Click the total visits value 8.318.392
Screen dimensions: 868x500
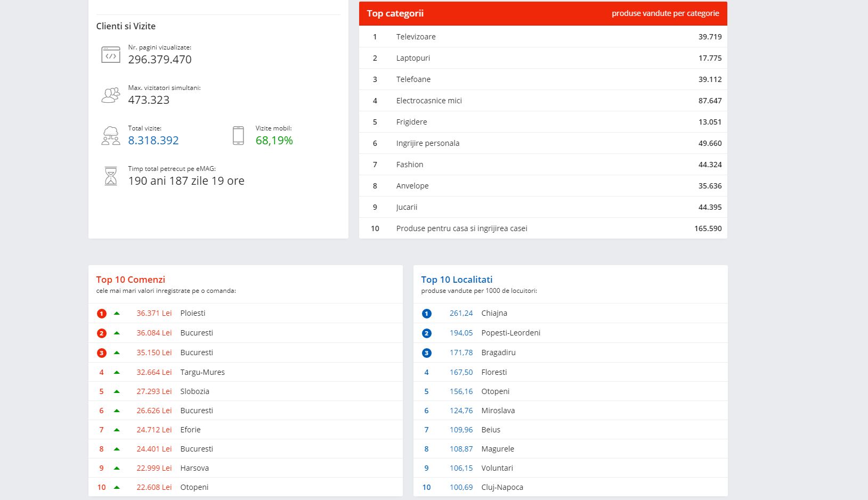[153, 141]
